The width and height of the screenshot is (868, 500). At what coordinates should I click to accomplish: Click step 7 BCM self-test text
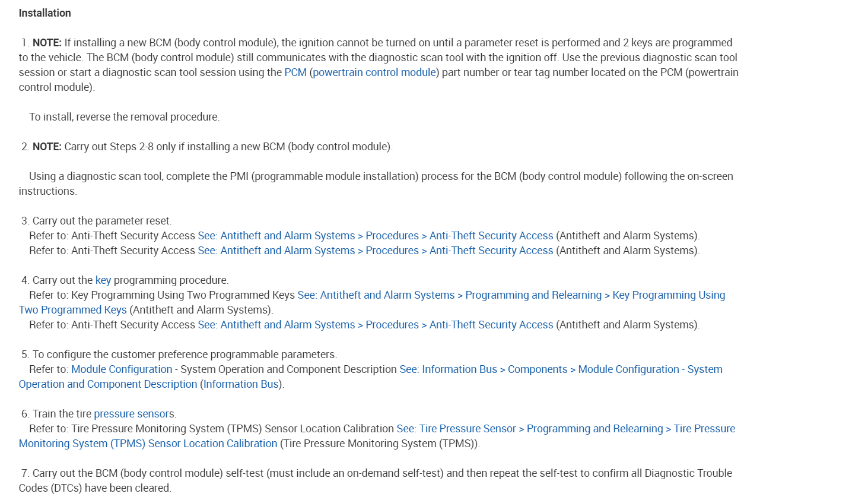(x=382, y=473)
